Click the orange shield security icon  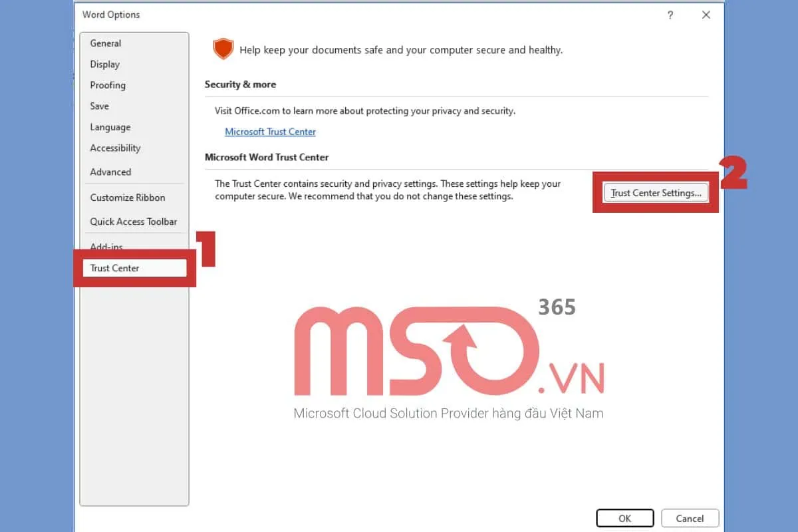click(223, 49)
